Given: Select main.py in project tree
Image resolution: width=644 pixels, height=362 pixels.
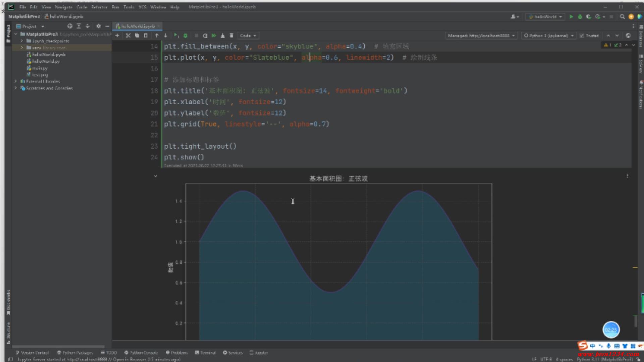Looking at the screenshot, I should 40,68.
